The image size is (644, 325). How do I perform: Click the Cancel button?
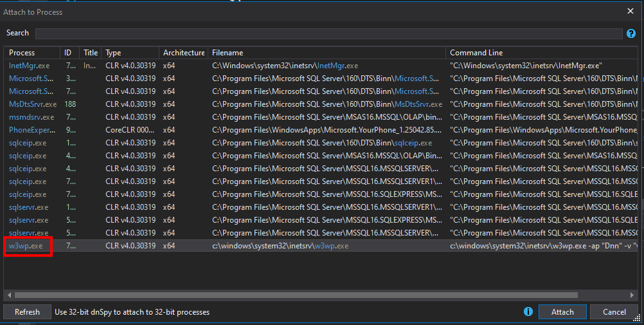(614, 312)
